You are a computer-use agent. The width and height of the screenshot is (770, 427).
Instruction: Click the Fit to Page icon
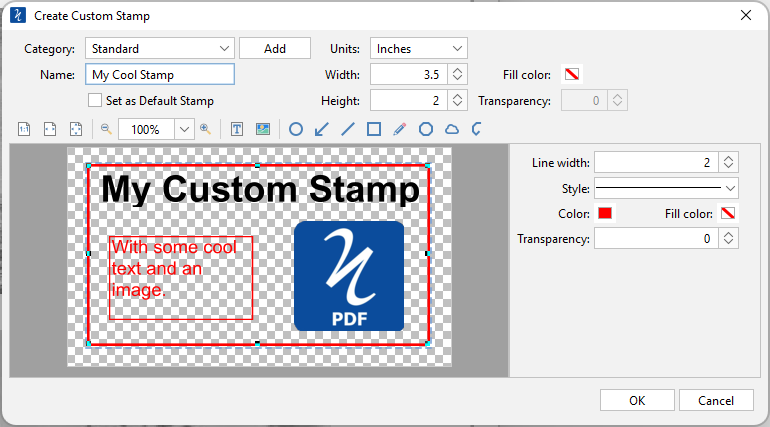(x=76, y=129)
